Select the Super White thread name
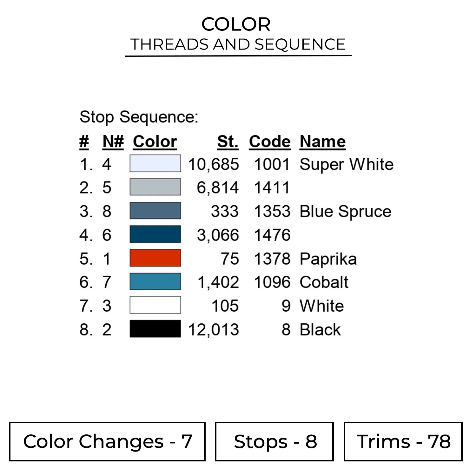This screenshot has width=476, height=476. coord(346,164)
